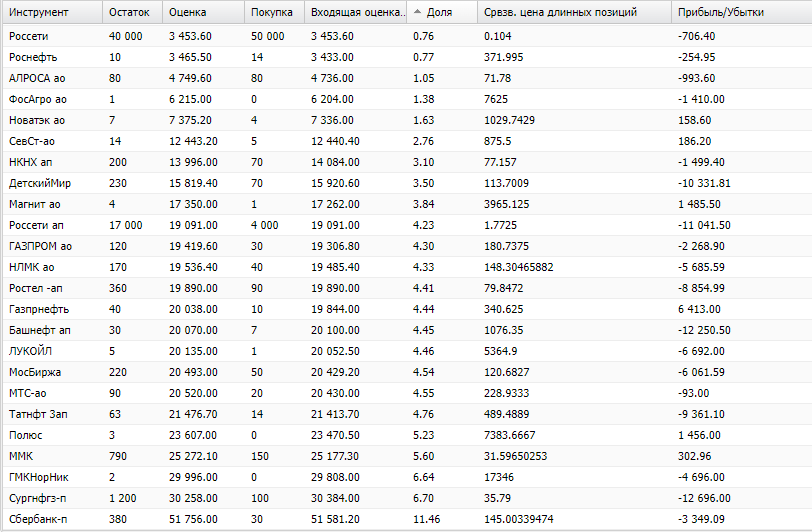This screenshot has height=532, width=812.
Task: Click the Покупка column header
Action: pos(274,12)
